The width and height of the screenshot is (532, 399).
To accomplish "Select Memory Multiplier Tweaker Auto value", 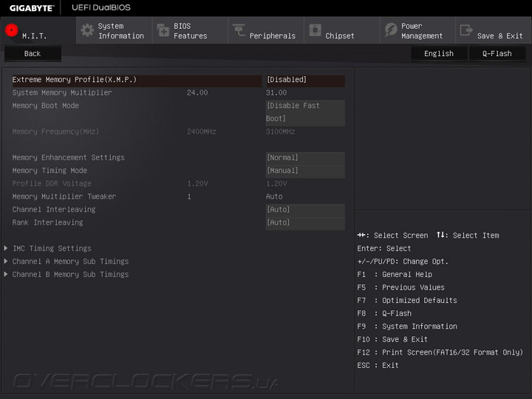I will (274, 197).
